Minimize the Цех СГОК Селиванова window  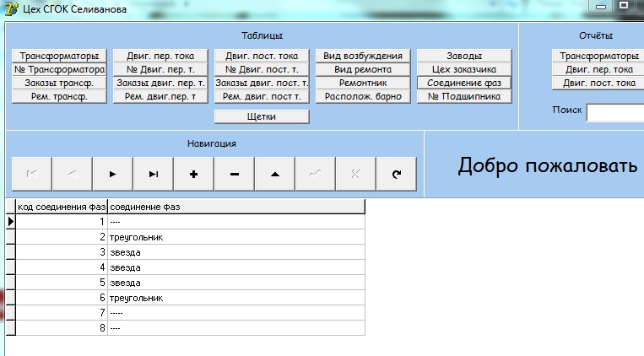601,6
